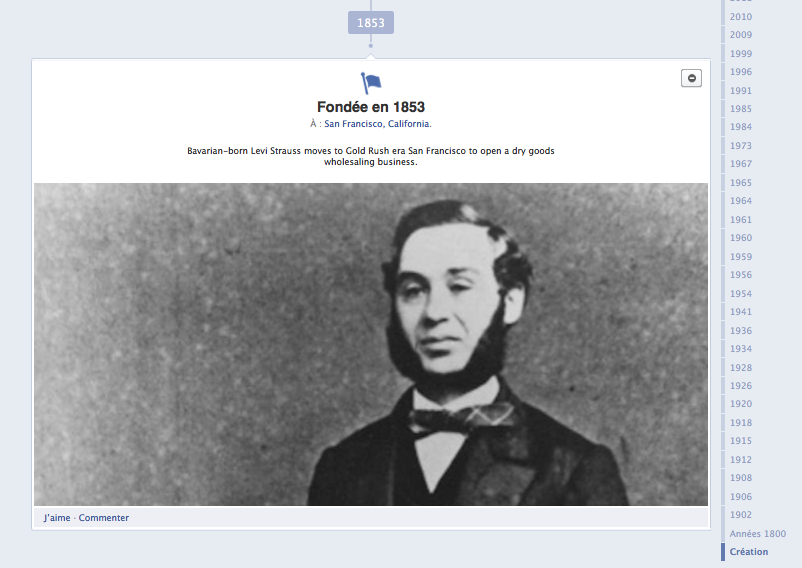
Task: Jump to 2010 in the timeline
Action: pos(741,16)
